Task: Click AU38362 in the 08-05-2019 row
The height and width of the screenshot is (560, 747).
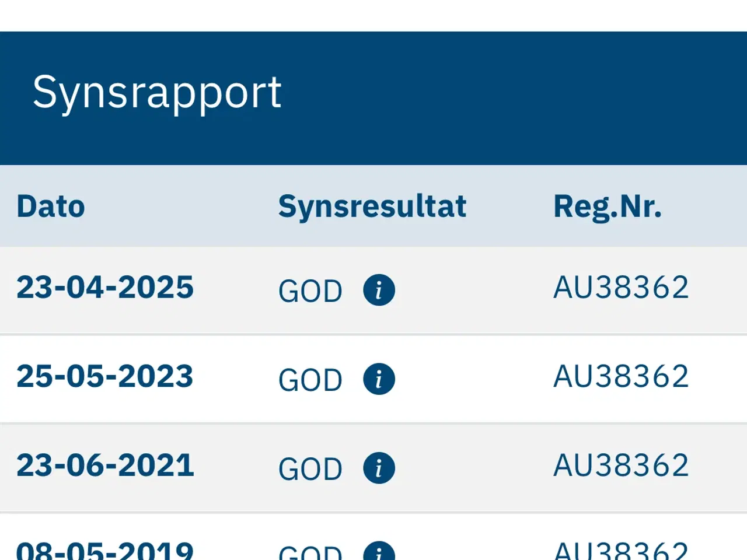Action: coord(621,551)
